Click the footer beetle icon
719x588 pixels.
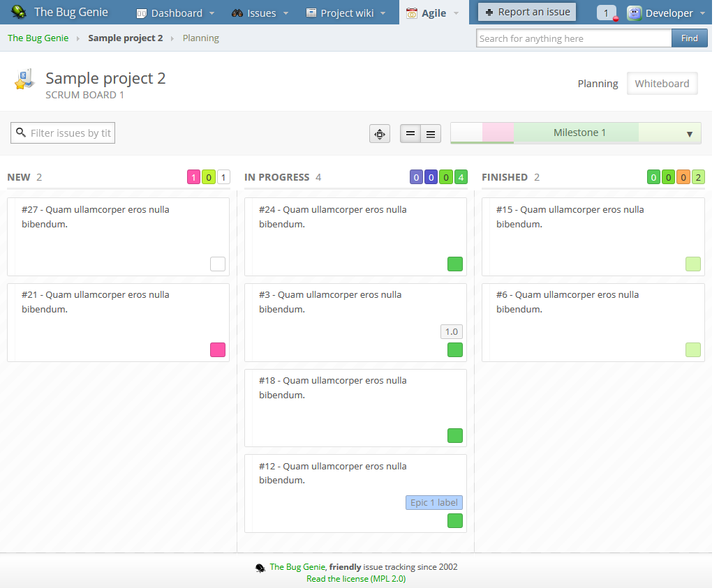(260, 568)
